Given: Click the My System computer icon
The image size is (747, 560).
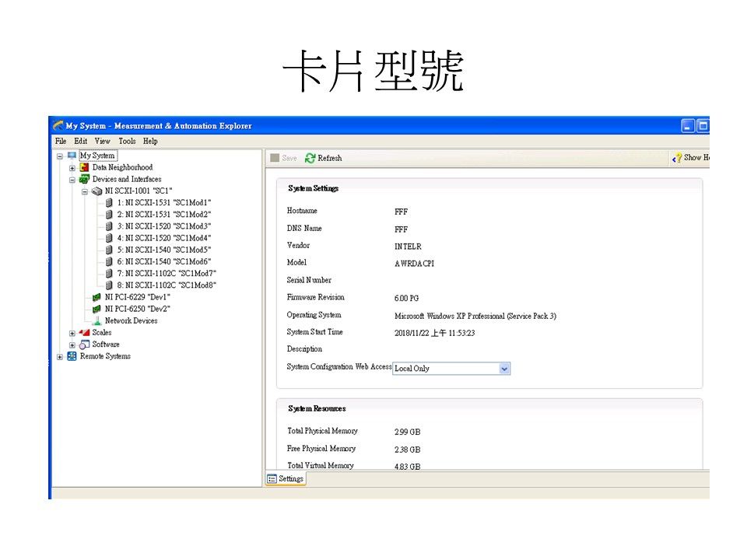Looking at the screenshot, I should point(72,156).
